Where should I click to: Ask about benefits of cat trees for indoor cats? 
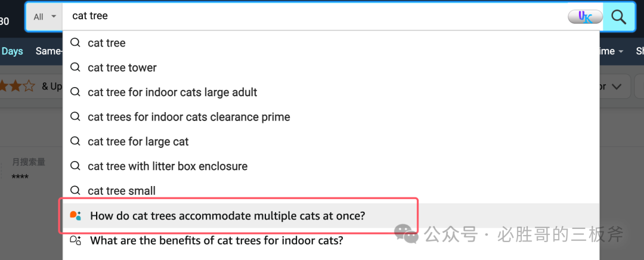pos(330,240)
